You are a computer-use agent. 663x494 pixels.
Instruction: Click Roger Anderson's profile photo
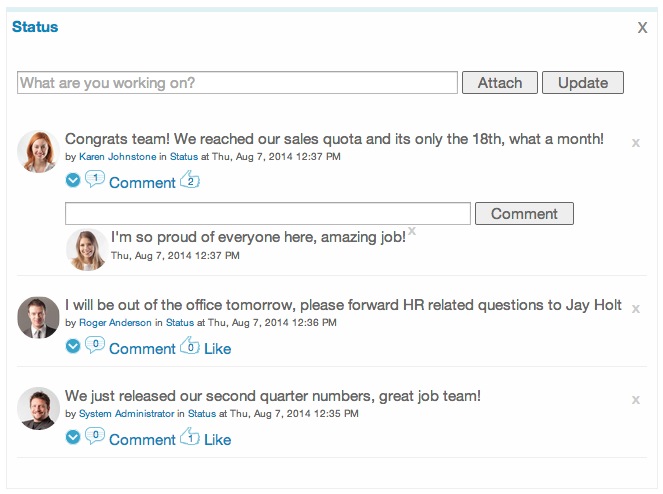click(x=38, y=318)
